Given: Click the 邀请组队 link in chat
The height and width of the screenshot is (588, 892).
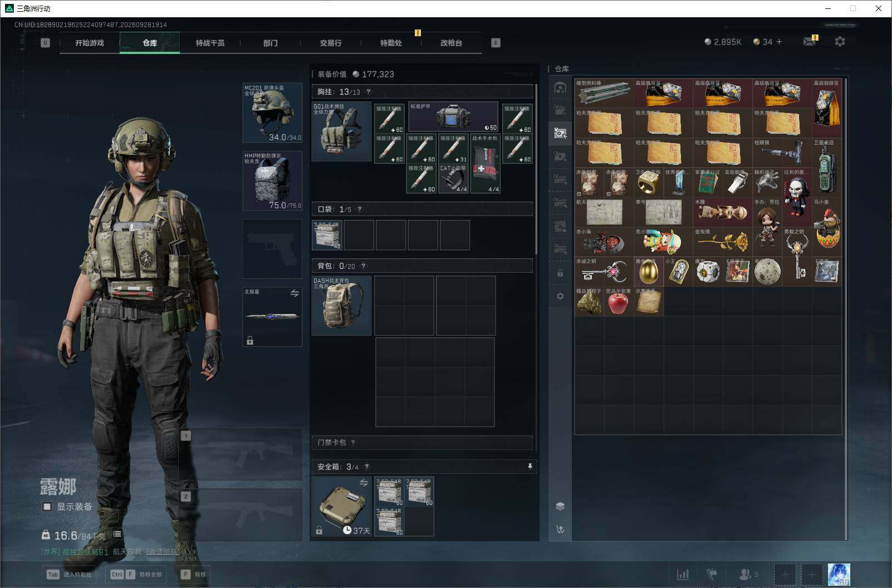Looking at the screenshot, I should point(163,552).
